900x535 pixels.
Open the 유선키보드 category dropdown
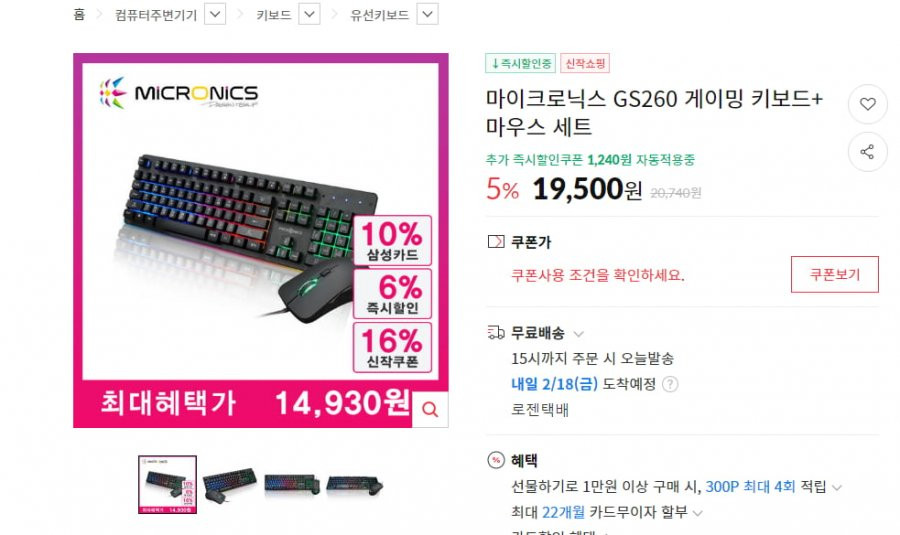(428, 14)
